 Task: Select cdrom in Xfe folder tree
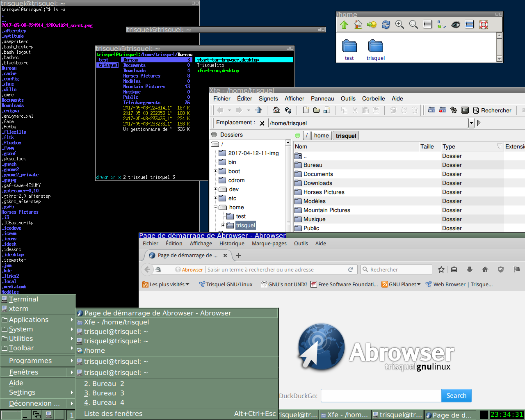tap(232, 180)
